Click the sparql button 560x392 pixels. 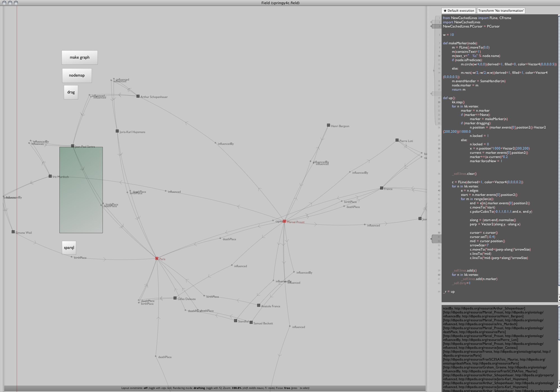69,247
